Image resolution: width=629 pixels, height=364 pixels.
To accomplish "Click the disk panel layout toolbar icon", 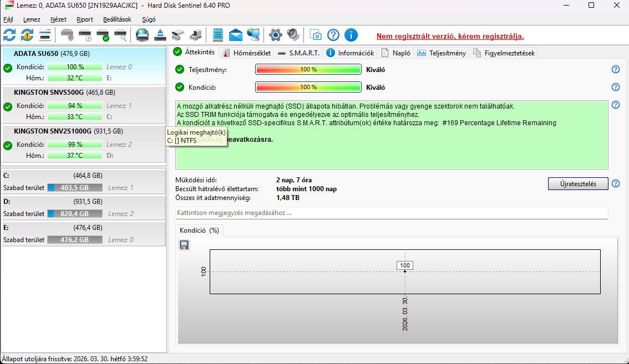I will [x=45, y=35].
